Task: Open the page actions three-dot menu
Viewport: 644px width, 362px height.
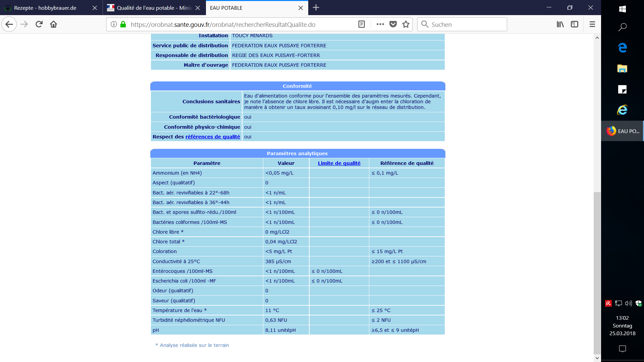Action: click(380, 24)
